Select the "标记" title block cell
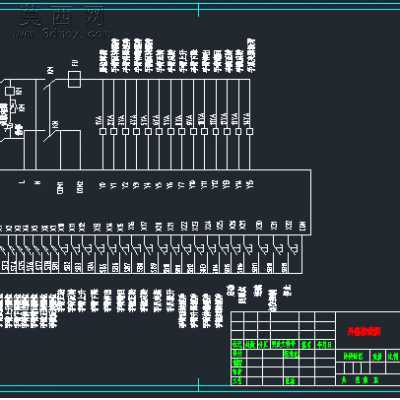The height and width of the screenshot is (400, 400). 237,345
